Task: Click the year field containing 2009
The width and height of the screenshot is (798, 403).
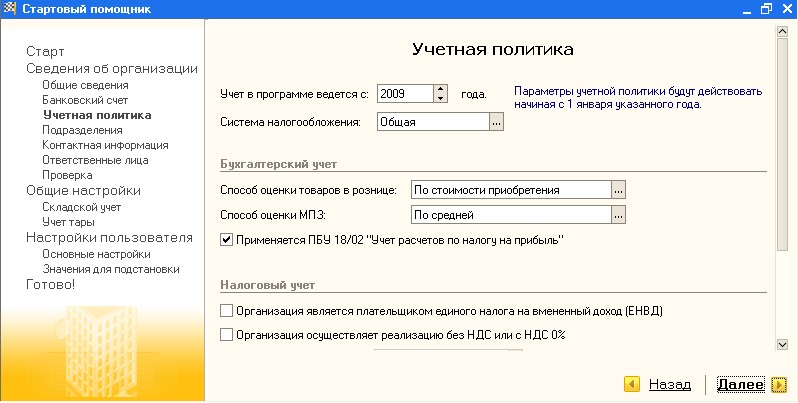Action: pos(406,94)
